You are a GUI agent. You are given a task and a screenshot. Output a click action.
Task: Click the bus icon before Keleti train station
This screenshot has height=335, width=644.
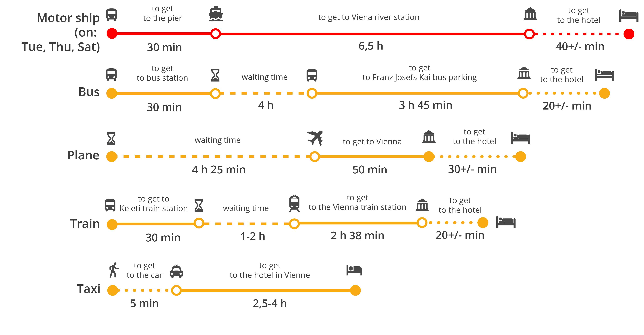(x=110, y=205)
